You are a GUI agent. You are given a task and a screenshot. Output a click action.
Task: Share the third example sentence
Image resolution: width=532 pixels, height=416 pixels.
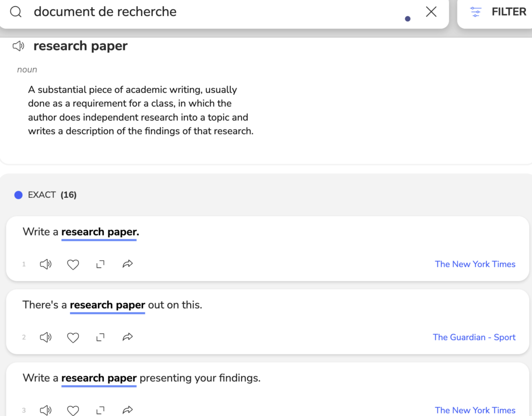[127, 410]
